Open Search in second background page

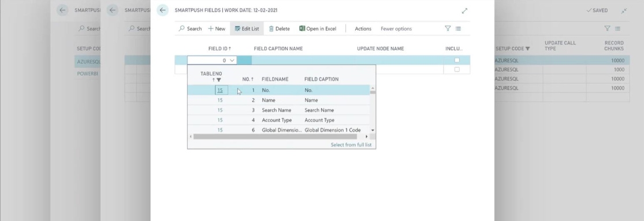pyautogui.click(x=140, y=28)
